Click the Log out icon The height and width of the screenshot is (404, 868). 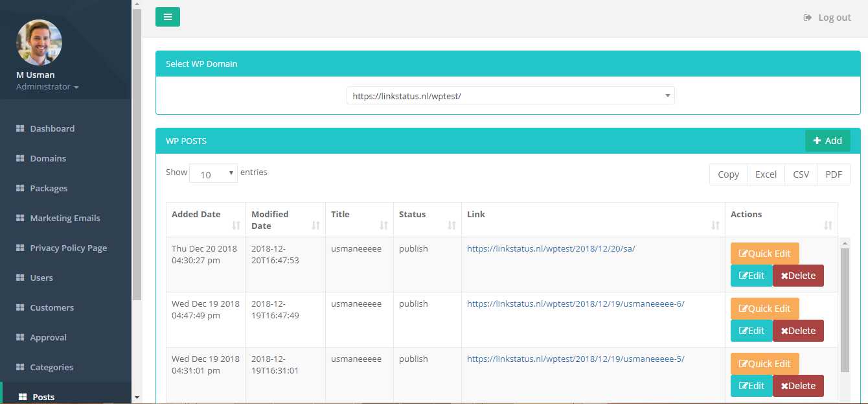tap(807, 18)
